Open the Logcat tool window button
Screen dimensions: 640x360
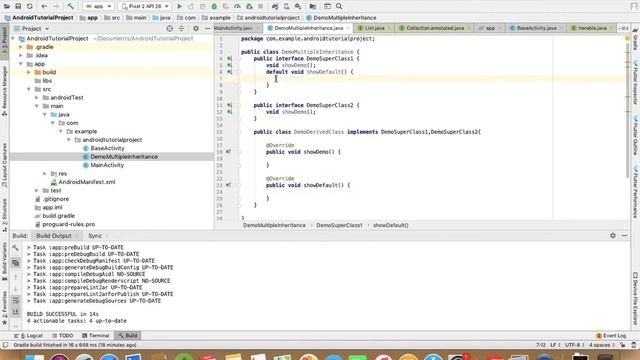(x=28, y=336)
